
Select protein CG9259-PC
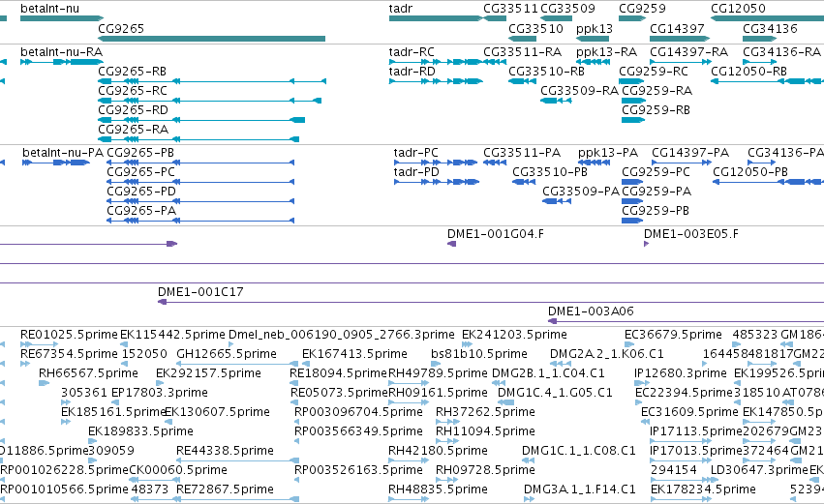click(632, 182)
